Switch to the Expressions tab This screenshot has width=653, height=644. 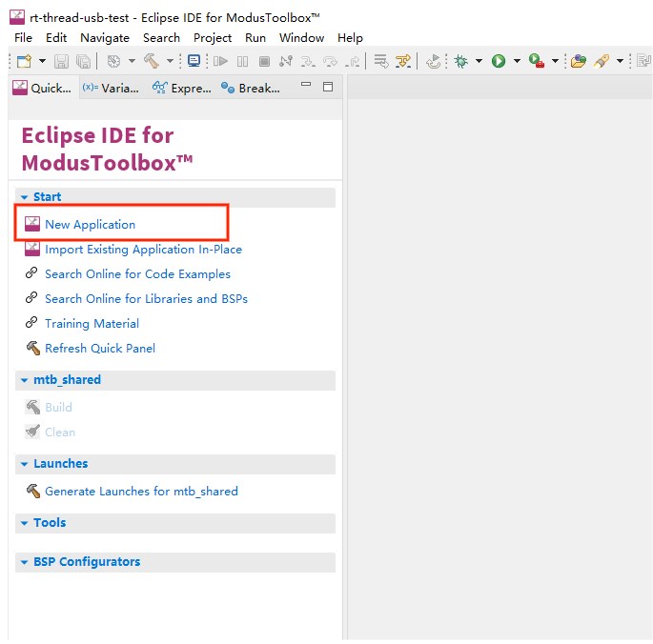coord(181,88)
